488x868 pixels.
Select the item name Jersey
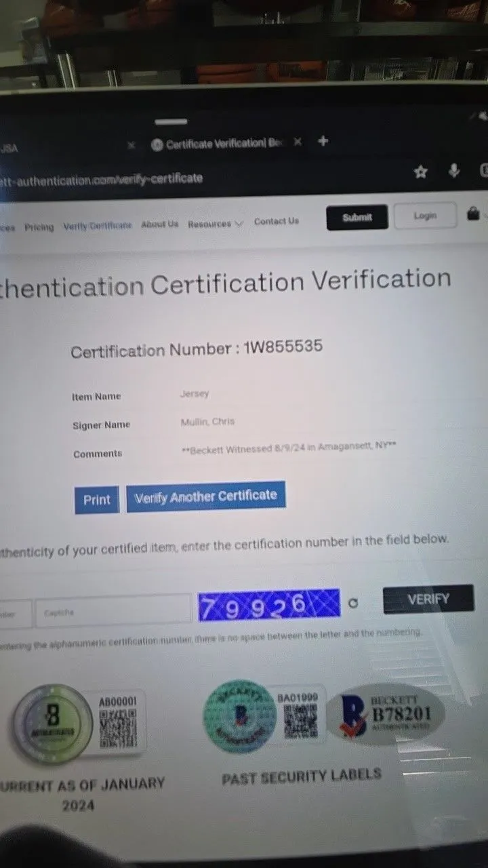tap(195, 394)
